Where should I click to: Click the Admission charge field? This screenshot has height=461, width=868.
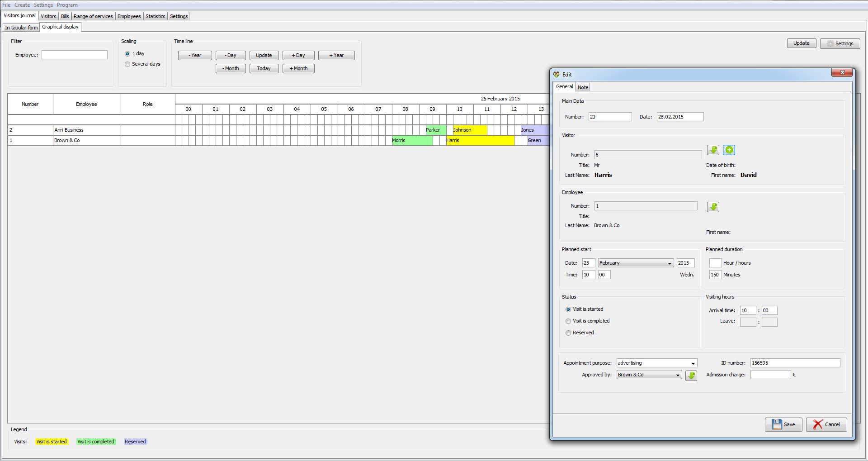(770, 375)
